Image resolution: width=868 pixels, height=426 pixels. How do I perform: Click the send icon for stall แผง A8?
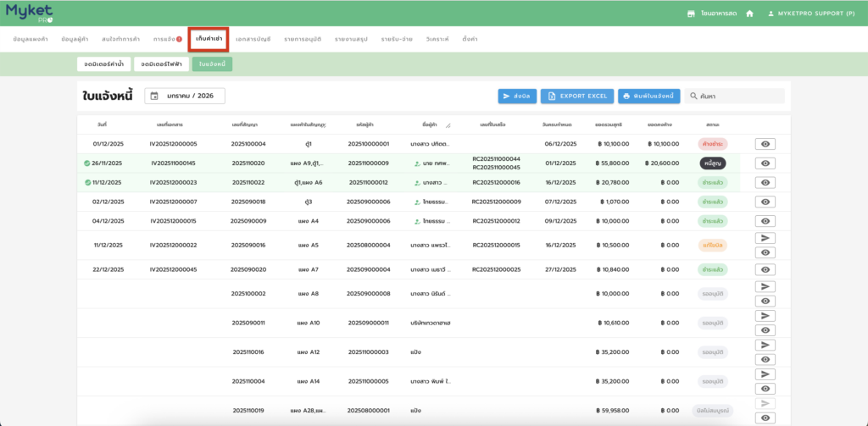[765, 287]
